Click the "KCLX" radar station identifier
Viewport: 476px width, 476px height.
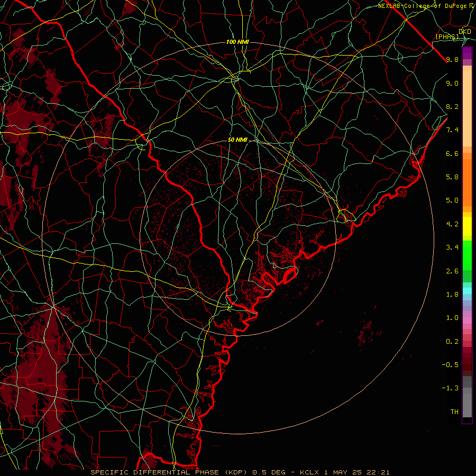(309, 472)
